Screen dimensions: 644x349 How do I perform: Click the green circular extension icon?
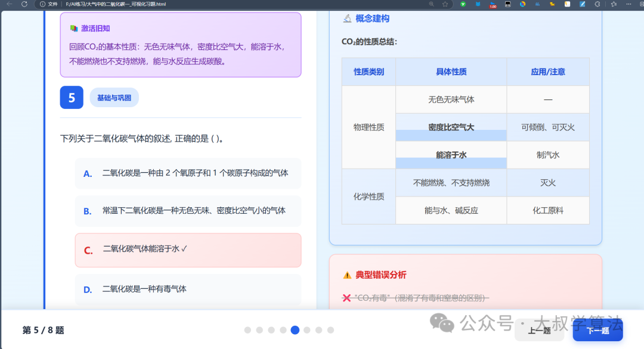[463, 4]
